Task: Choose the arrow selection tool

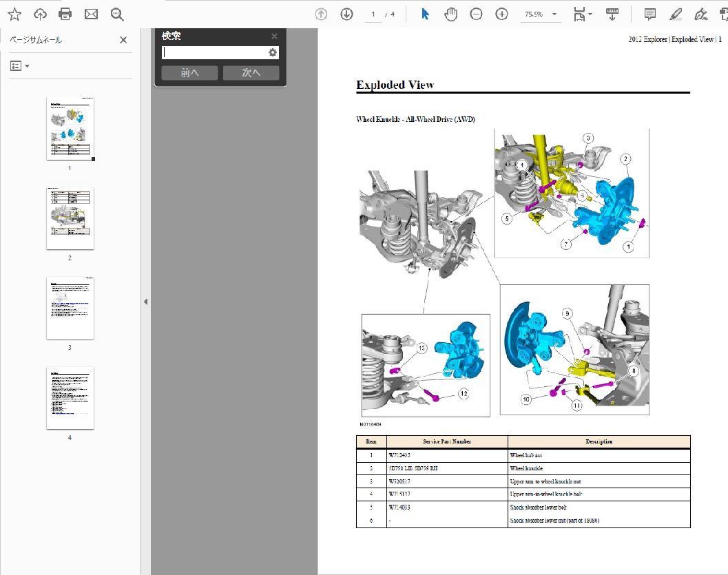Action: coord(425,14)
